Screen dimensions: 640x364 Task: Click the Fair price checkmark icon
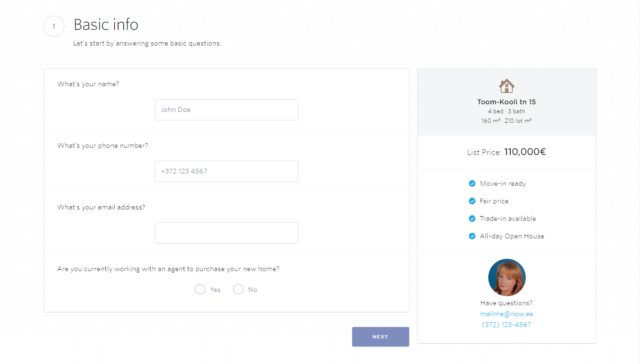coord(472,201)
